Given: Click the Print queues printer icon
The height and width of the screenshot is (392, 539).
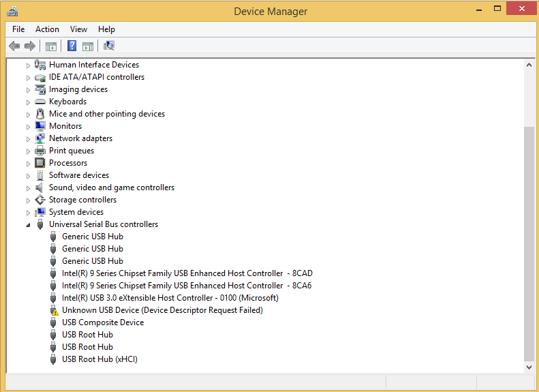Looking at the screenshot, I should pos(40,151).
